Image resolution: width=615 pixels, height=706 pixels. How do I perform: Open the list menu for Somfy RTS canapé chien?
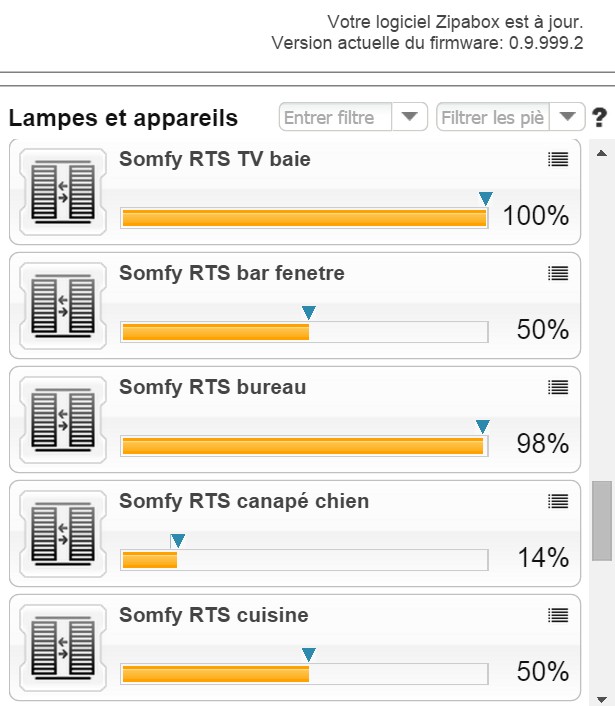[558, 501]
